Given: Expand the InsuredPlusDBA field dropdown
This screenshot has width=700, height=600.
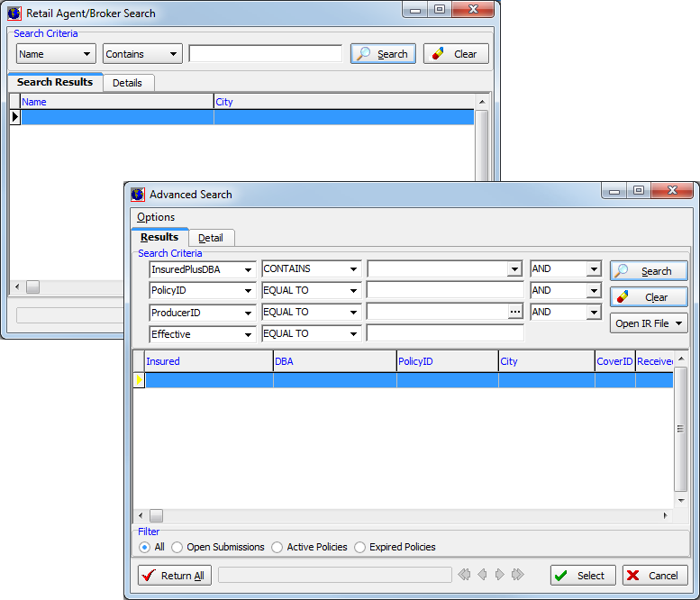Looking at the screenshot, I should click(248, 269).
